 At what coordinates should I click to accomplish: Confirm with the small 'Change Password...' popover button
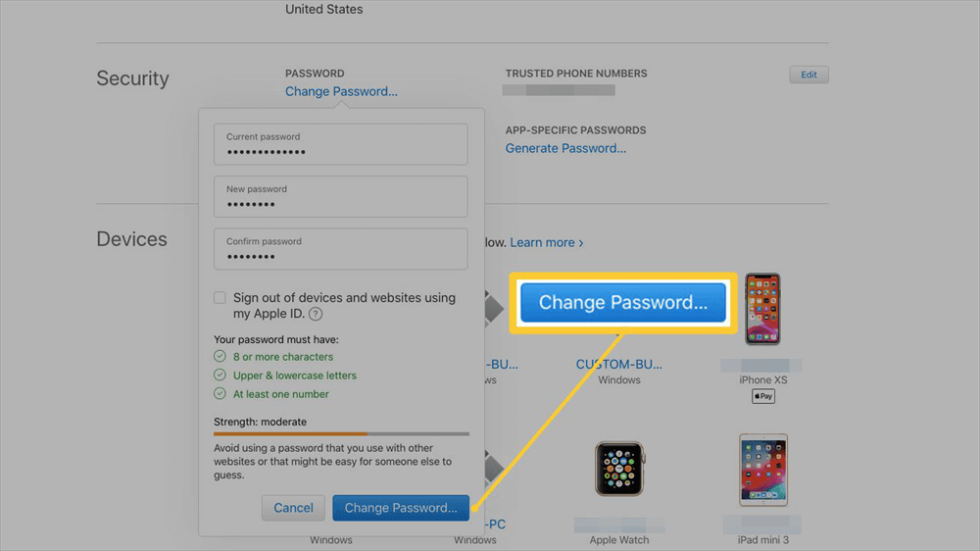[x=401, y=508]
